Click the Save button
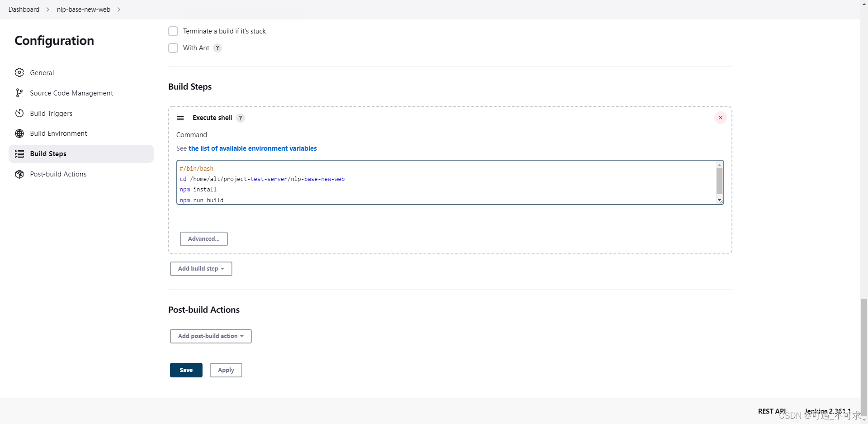Screen dimensions: 868x424 (186, 370)
